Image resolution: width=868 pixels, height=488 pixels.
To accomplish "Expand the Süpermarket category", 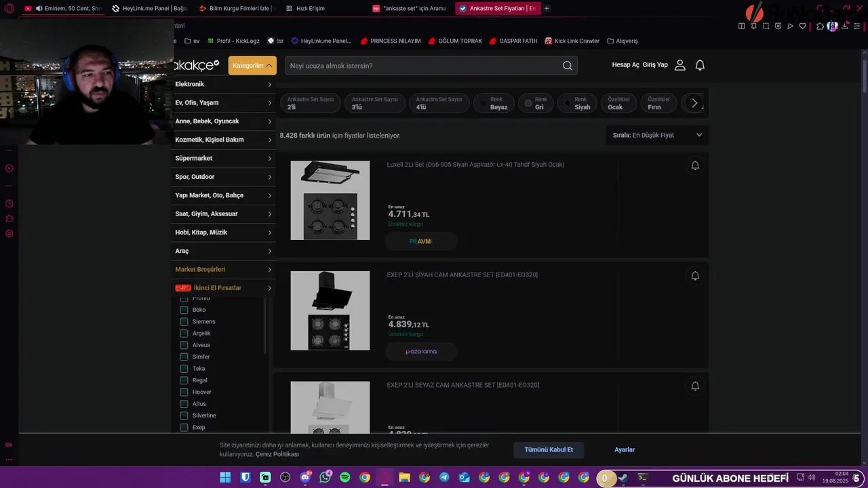I will (223, 158).
